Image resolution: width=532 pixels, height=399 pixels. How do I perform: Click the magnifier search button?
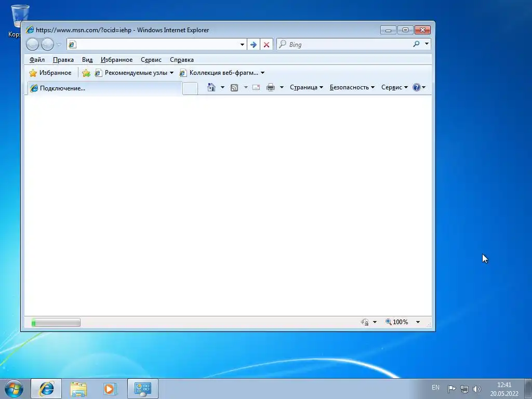(416, 44)
